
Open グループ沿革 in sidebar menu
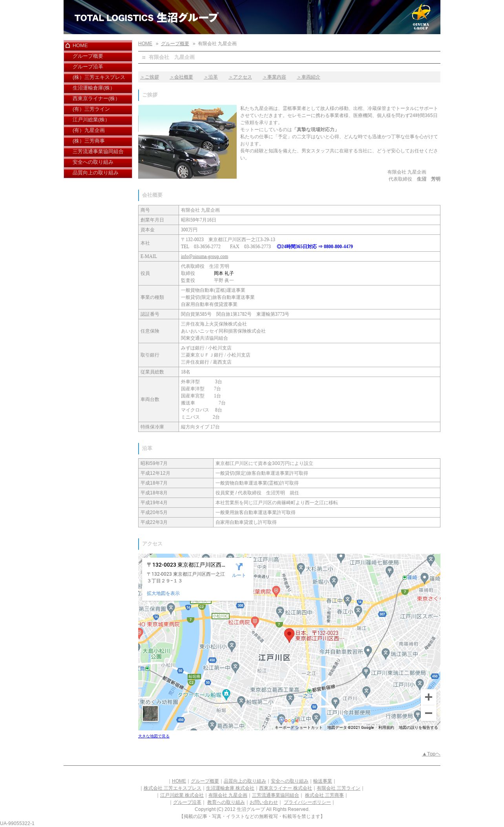pyautogui.click(x=98, y=67)
